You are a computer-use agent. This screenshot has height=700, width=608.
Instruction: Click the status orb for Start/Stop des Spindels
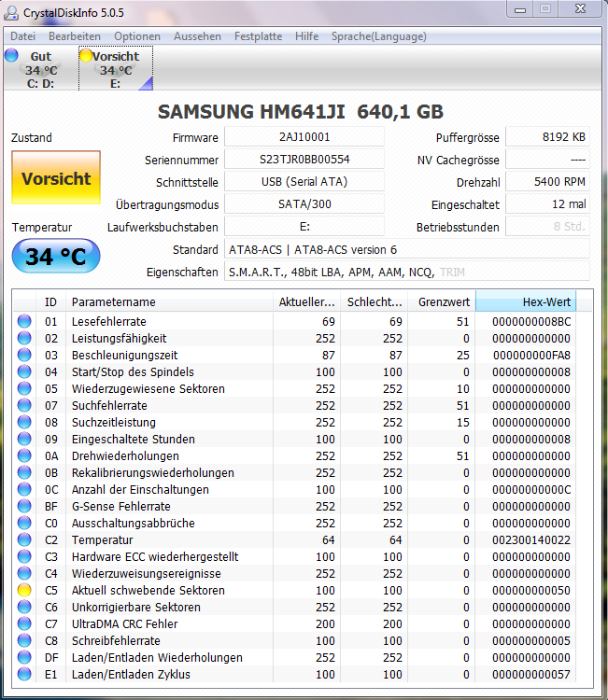click(x=24, y=371)
